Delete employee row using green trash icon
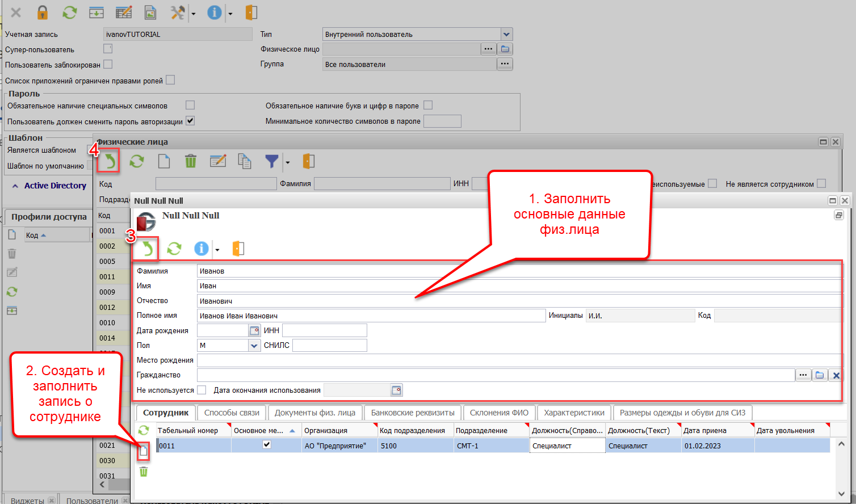 point(144,472)
